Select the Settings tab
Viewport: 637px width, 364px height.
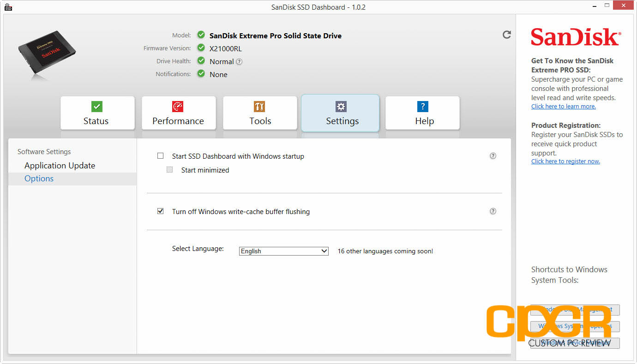(340, 113)
